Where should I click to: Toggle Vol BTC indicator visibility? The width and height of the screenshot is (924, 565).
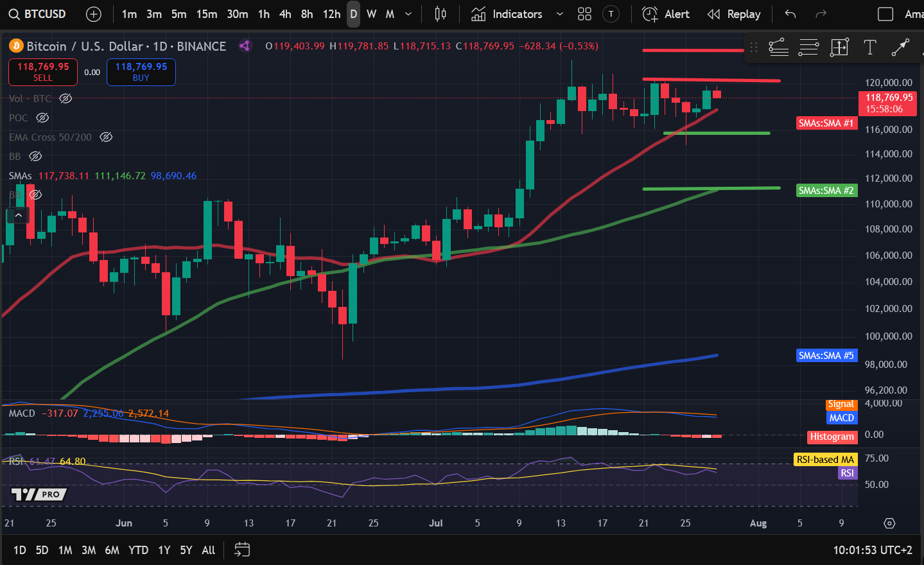pos(65,98)
